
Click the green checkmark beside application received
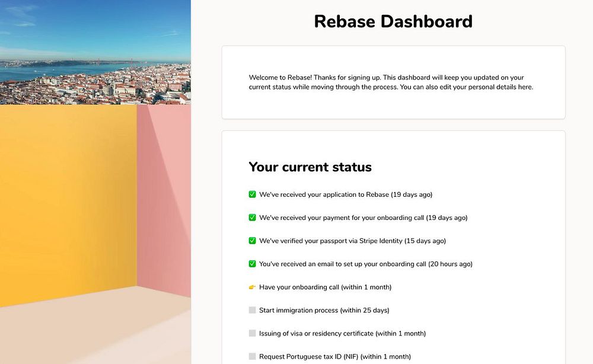tap(252, 194)
